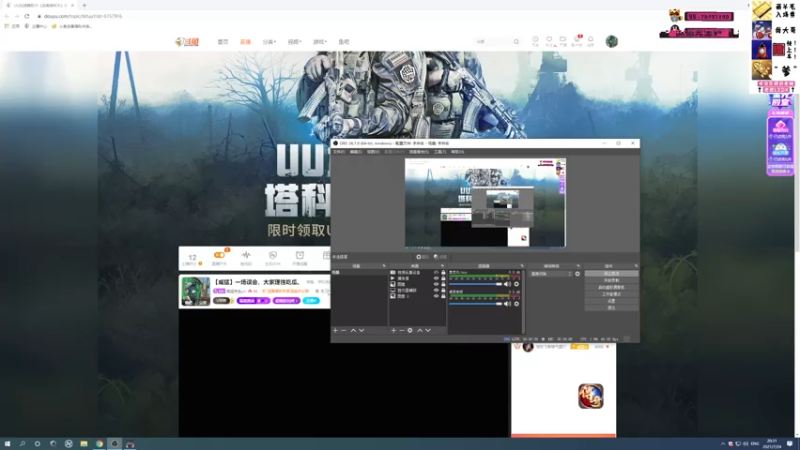Screen dimensions: 800x450
Task: Move source down in OBS Sources toolbar
Action: coord(428,331)
